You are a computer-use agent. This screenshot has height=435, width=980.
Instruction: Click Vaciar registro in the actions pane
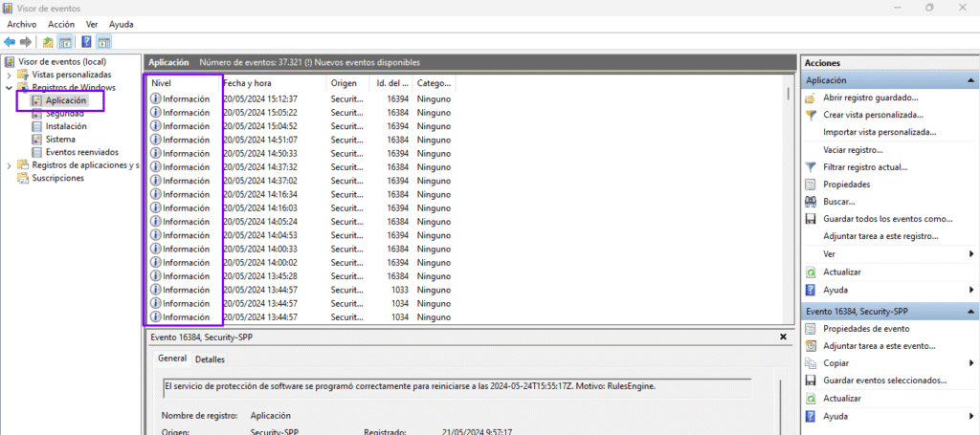tap(852, 150)
